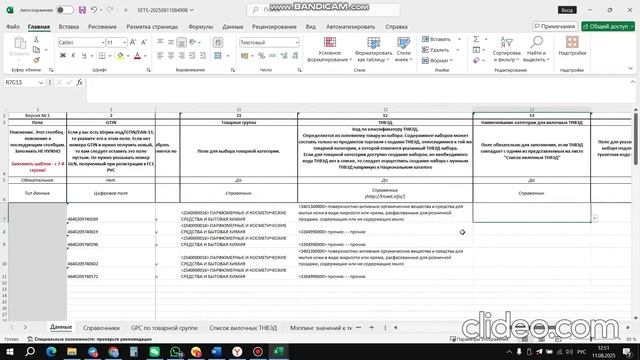Image resolution: width=640 pixels, height=360 pixels.
Task: Click the Orientation text angle icon
Action: [193, 42]
